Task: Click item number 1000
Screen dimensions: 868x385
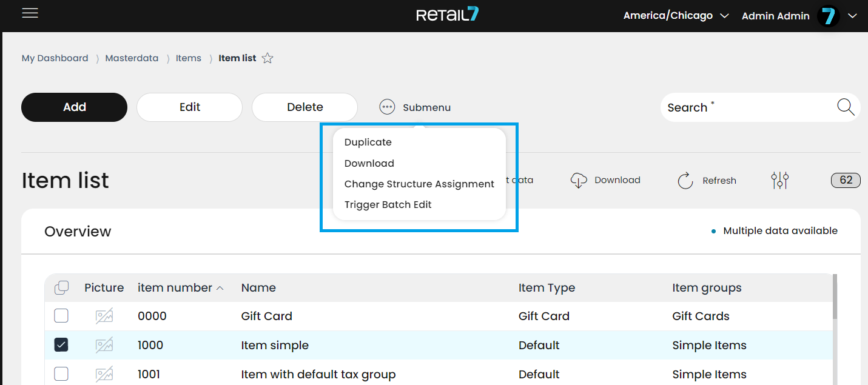Action: (x=150, y=345)
